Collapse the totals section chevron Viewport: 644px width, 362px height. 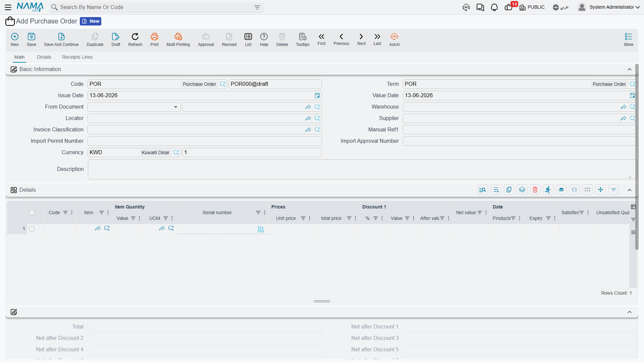coord(630,312)
